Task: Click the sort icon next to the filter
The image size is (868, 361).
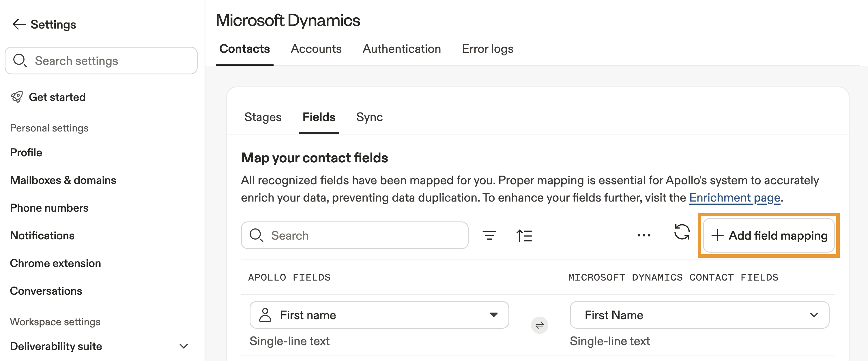Action: [524, 235]
